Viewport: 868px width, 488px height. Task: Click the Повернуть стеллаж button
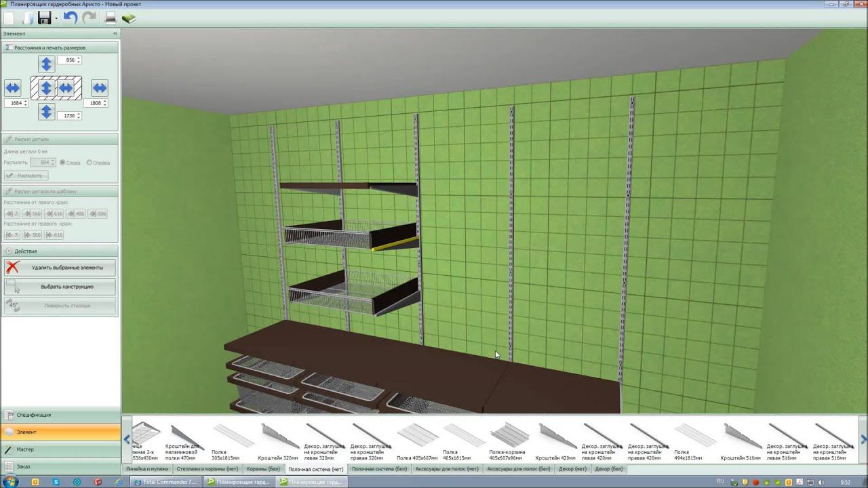click(60, 306)
